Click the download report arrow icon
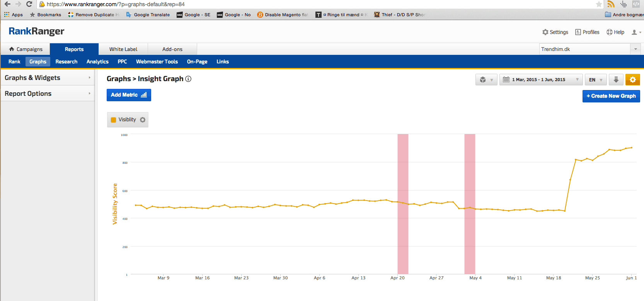Image resolution: width=644 pixels, height=301 pixels. 616,80
